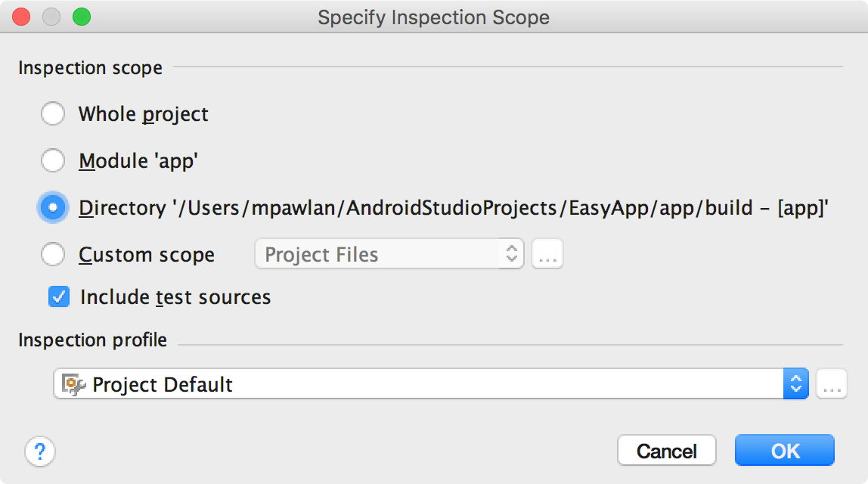
Task: Open inspection profile ellipsis settings button
Action: pyautogui.click(x=832, y=384)
